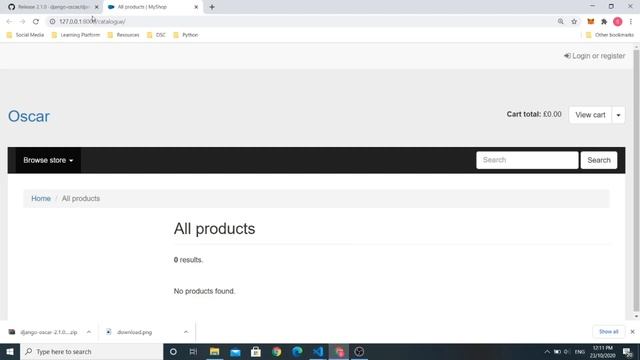The width and height of the screenshot is (640, 360).
Task: Open File Explorer from taskbar
Action: pos(214,351)
